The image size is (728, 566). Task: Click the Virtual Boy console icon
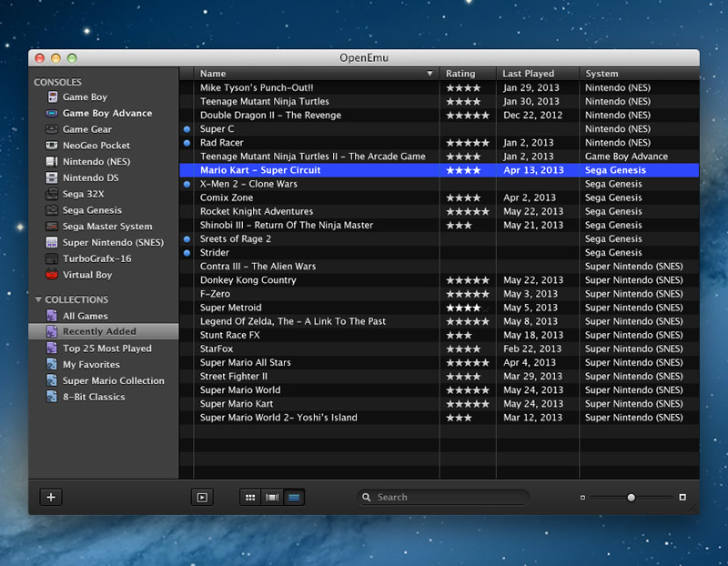coord(52,275)
